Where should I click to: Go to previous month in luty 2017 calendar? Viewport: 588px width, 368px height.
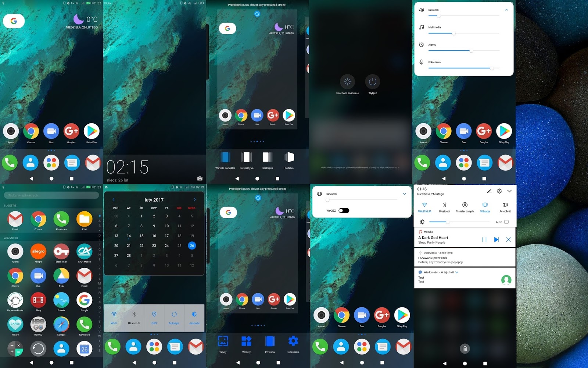click(x=114, y=199)
